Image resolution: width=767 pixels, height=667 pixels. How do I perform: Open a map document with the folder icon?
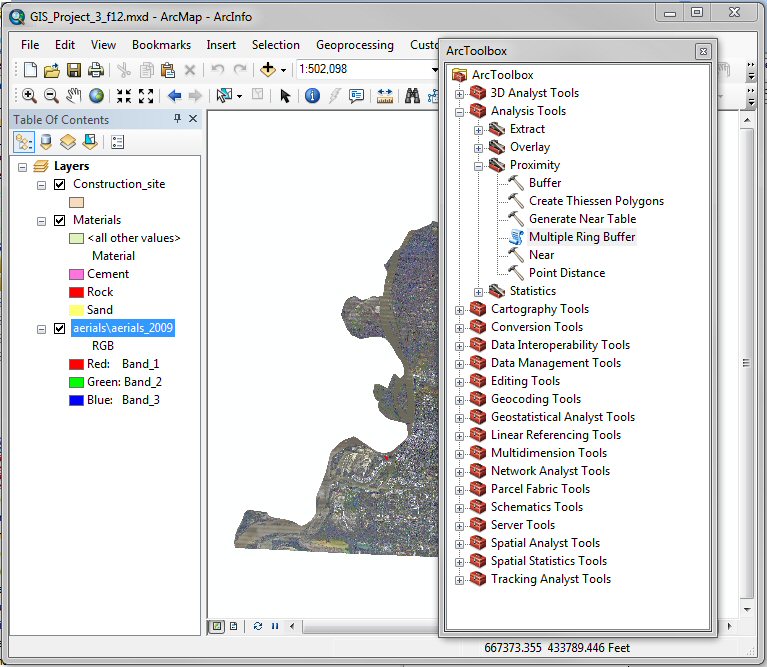coord(51,70)
